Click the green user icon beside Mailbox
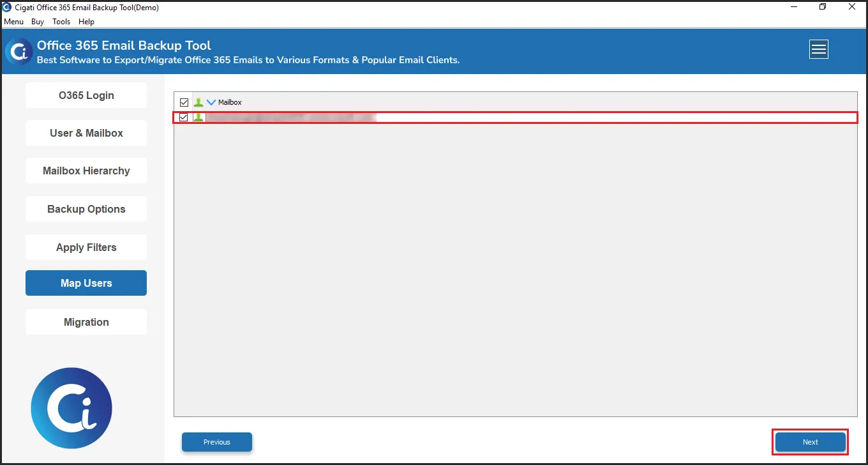Screen dimensions: 868x465 point(198,102)
